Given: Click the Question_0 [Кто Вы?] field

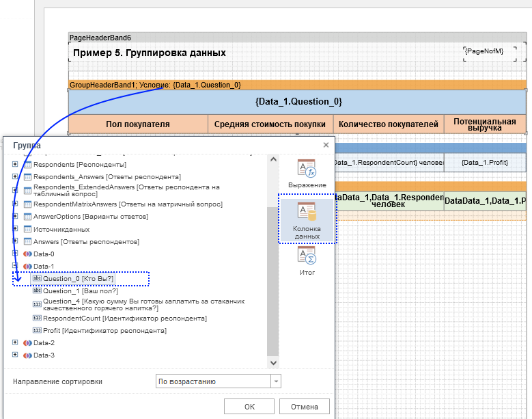Looking at the screenshot, I should (78, 279).
